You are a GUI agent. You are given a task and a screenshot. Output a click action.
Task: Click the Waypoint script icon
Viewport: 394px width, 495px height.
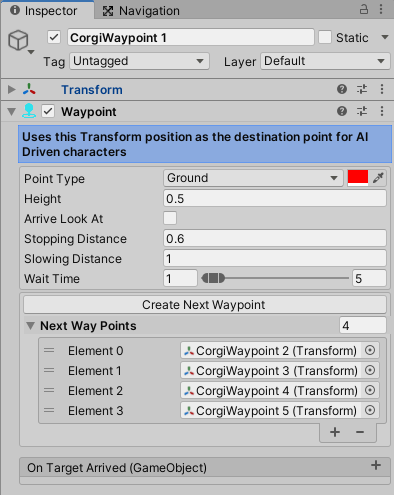point(29,111)
